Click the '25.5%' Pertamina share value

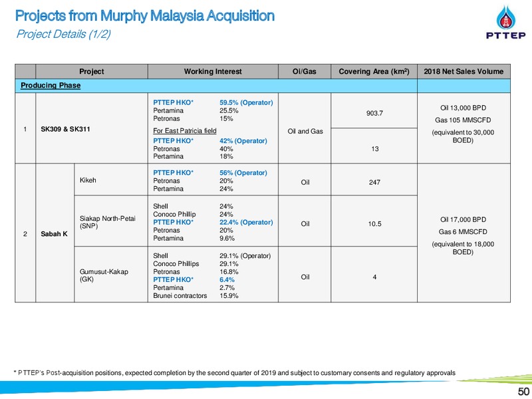[x=229, y=110]
